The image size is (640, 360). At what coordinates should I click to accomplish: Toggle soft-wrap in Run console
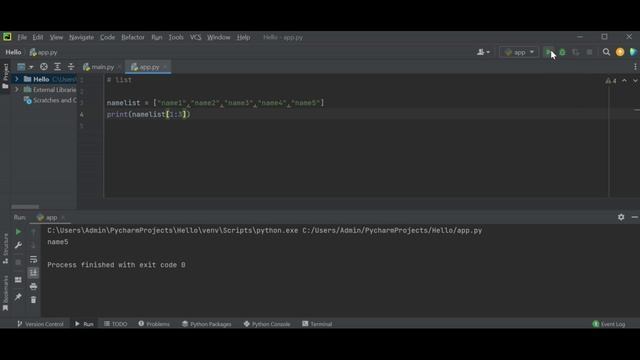tap(33, 259)
